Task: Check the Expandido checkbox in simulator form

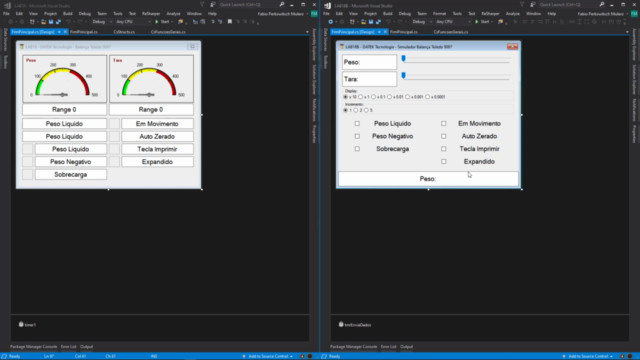Action: tap(444, 161)
